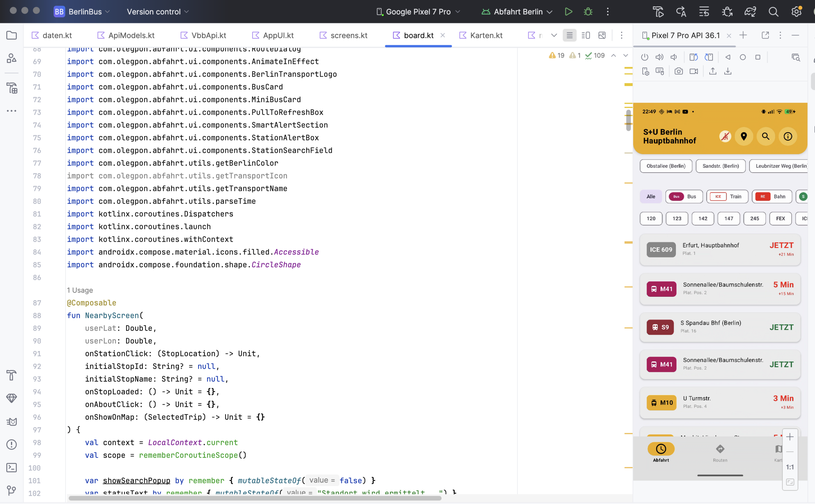The width and height of the screenshot is (815, 504).
Task: Open the Project folder tool window
Action: tap(12, 35)
